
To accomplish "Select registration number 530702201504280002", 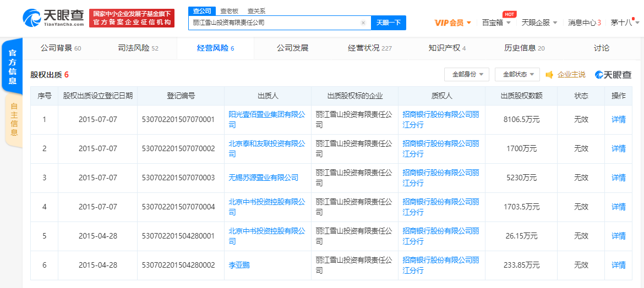I will point(178,265).
